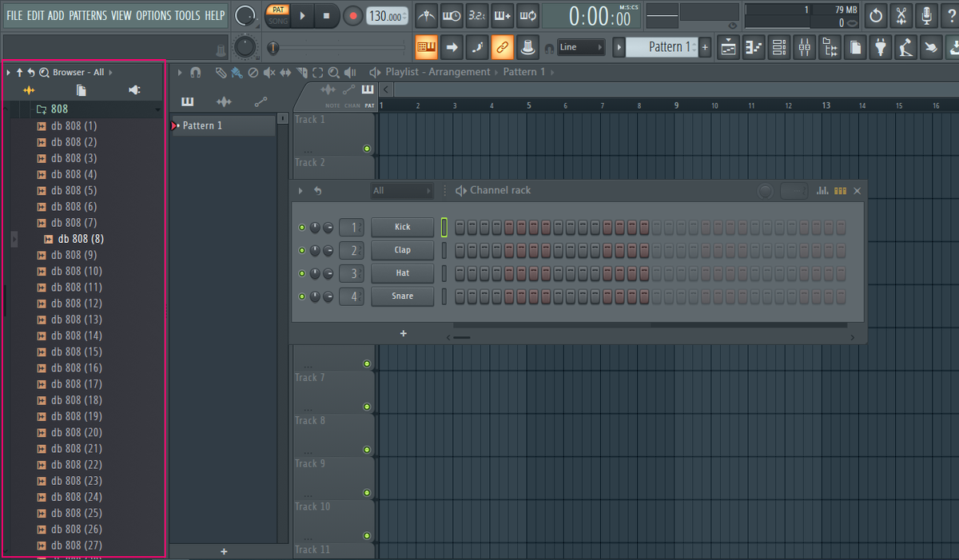Open the audio editor scissors icon
Viewport: 959px width, 560px height.
click(x=901, y=15)
